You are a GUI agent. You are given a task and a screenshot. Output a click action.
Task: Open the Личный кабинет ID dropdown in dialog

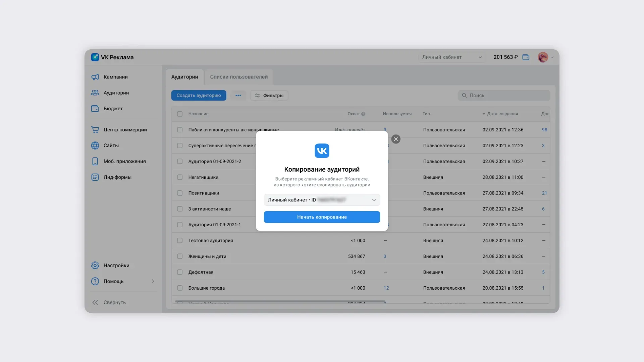(x=322, y=200)
